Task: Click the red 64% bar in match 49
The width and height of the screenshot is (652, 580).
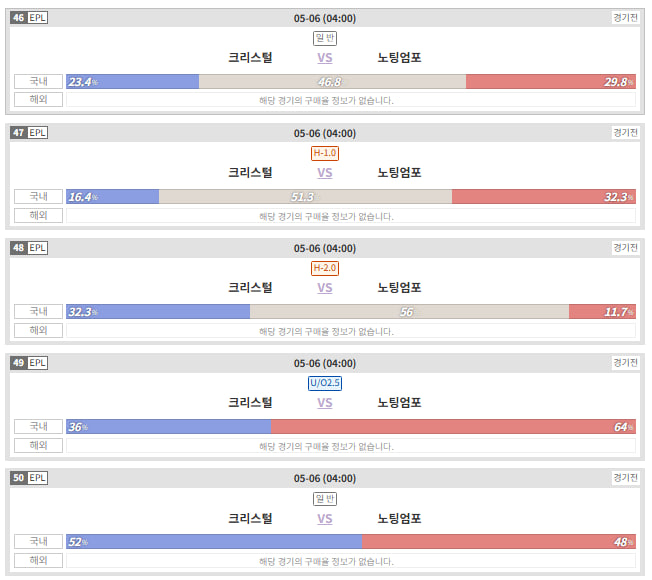Action: [x=453, y=427]
